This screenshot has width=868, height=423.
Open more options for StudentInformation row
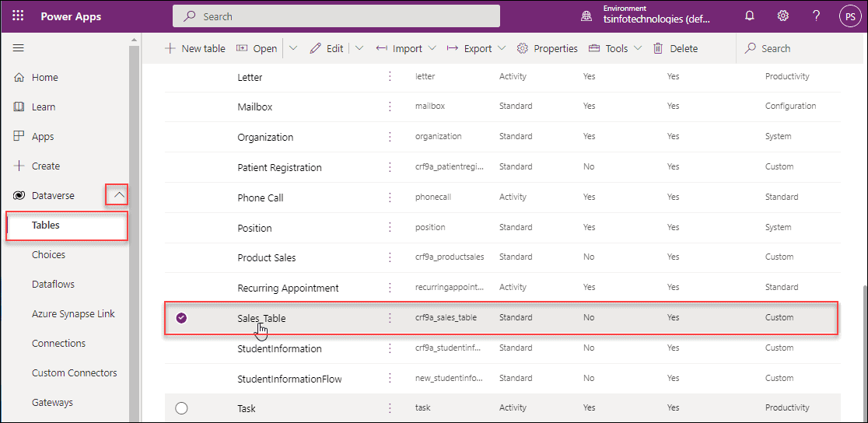(x=390, y=348)
